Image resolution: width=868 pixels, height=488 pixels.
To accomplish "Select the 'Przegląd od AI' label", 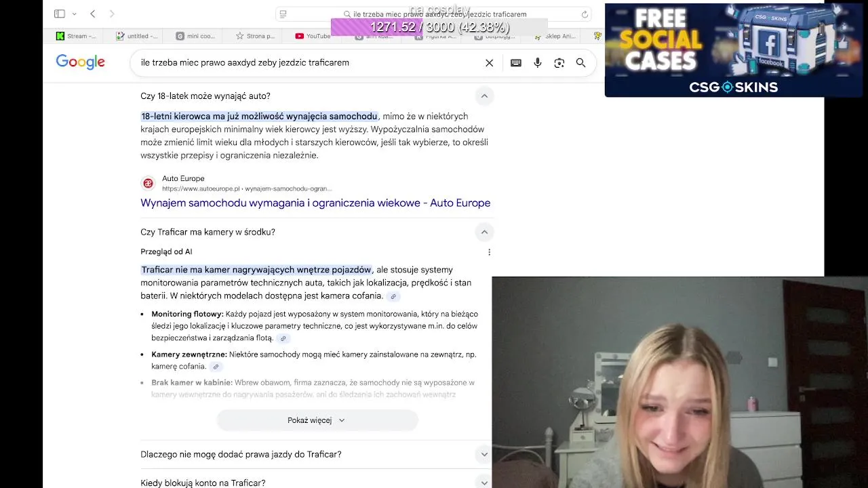I will coord(166,252).
